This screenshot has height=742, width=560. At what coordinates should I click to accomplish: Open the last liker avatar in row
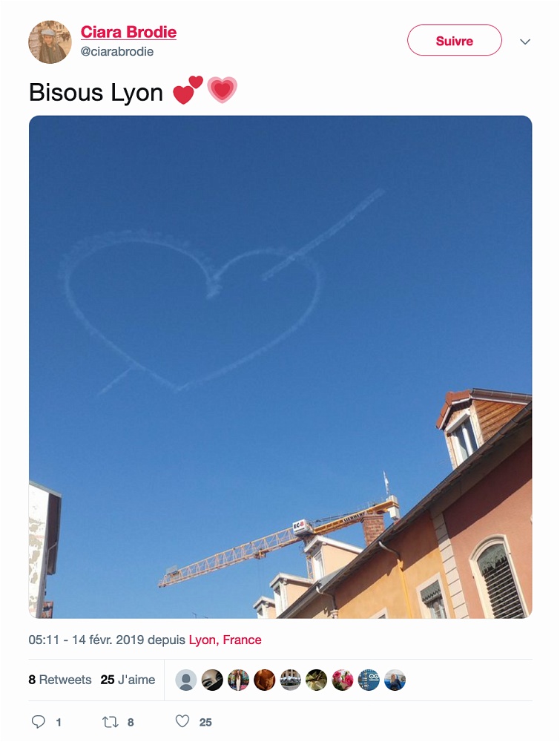[x=395, y=680]
